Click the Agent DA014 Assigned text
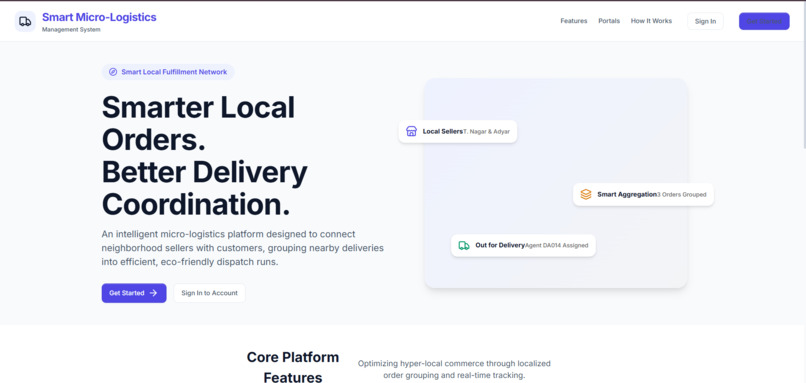Viewport: 806px width, 383px height. click(557, 245)
